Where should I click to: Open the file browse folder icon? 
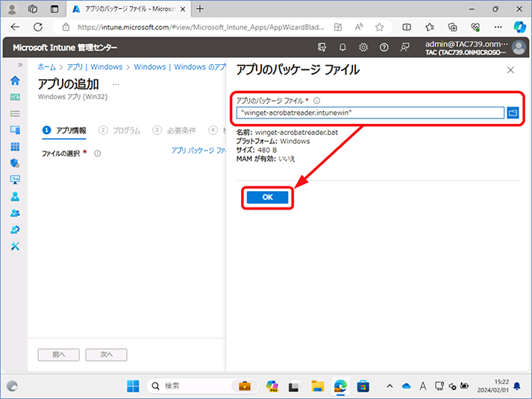[513, 113]
